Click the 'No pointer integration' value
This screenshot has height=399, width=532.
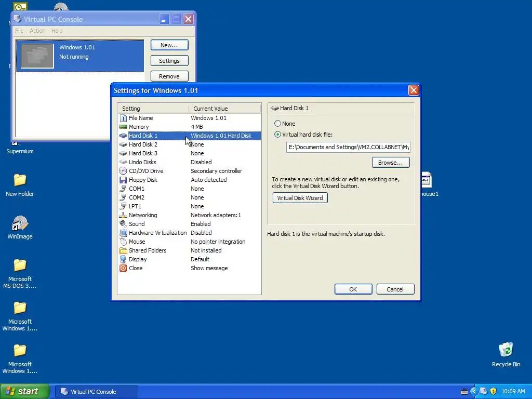218,242
